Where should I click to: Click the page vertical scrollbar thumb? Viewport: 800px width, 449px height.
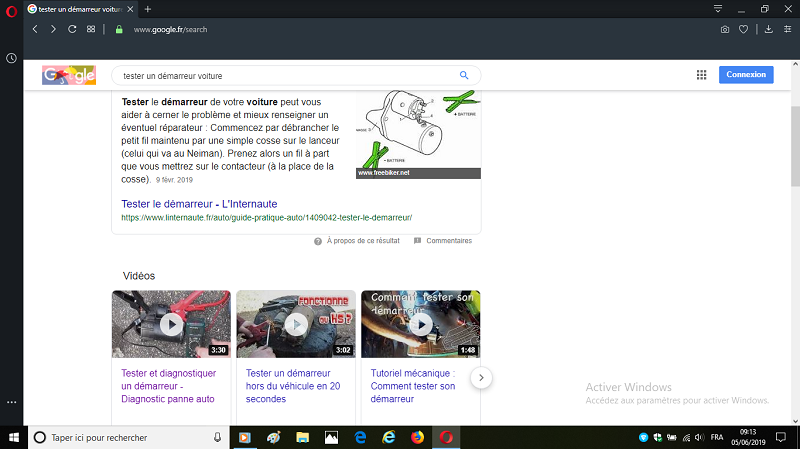tap(795, 146)
